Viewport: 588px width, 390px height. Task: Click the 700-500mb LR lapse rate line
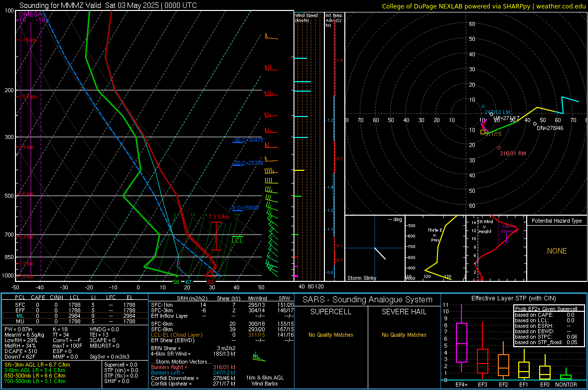[35, 381]
